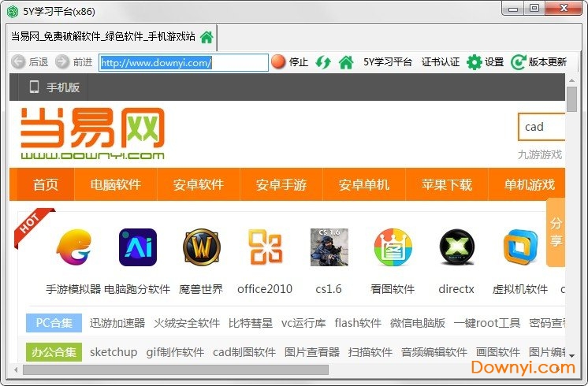This screenshot has width=588, height=386.
Task: Open the 电脑软件 navigation item
Action: pos(116,184)
